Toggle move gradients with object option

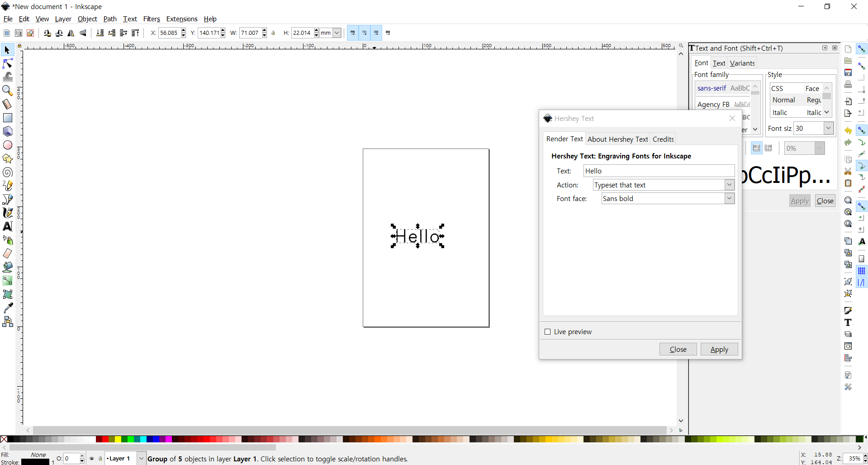coord(376,33)
